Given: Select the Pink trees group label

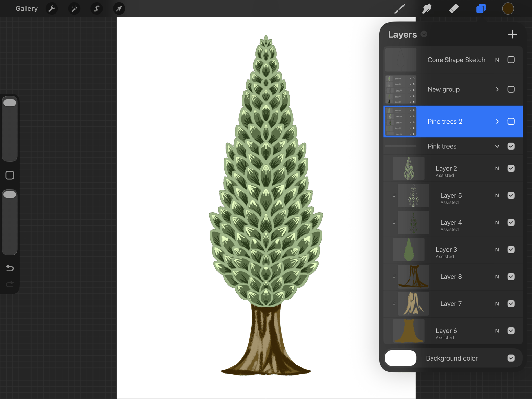Looking at the screenshot, I should pyautogui.click(x=442, y=146).
